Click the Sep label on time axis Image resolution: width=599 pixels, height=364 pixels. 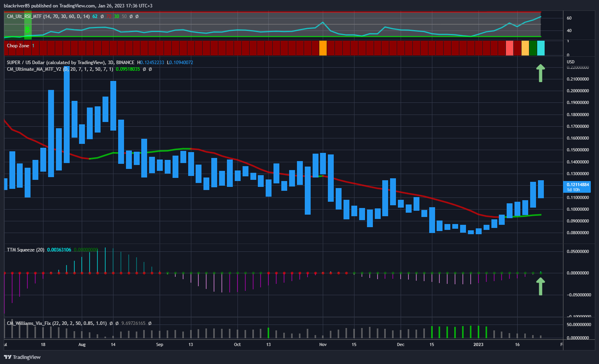coord(160,345)
